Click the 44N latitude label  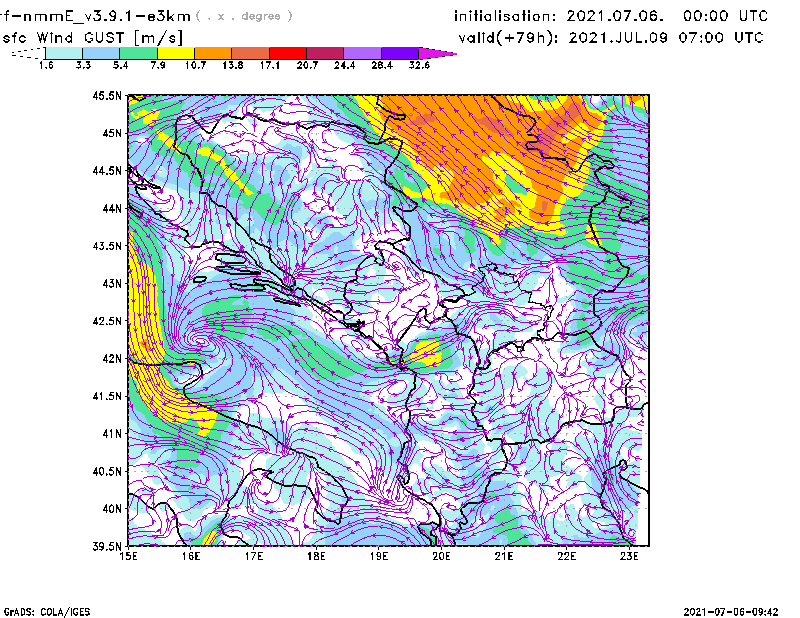(x=112, y=208)
